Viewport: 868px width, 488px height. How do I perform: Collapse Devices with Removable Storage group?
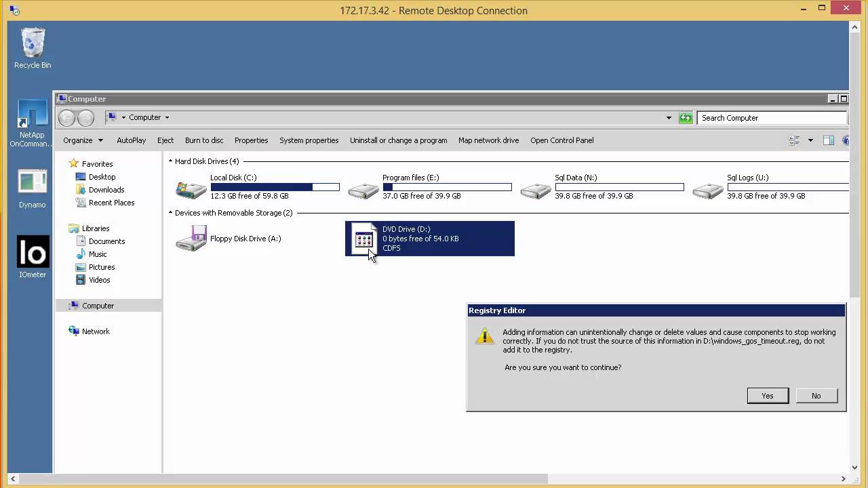[171, 213]
